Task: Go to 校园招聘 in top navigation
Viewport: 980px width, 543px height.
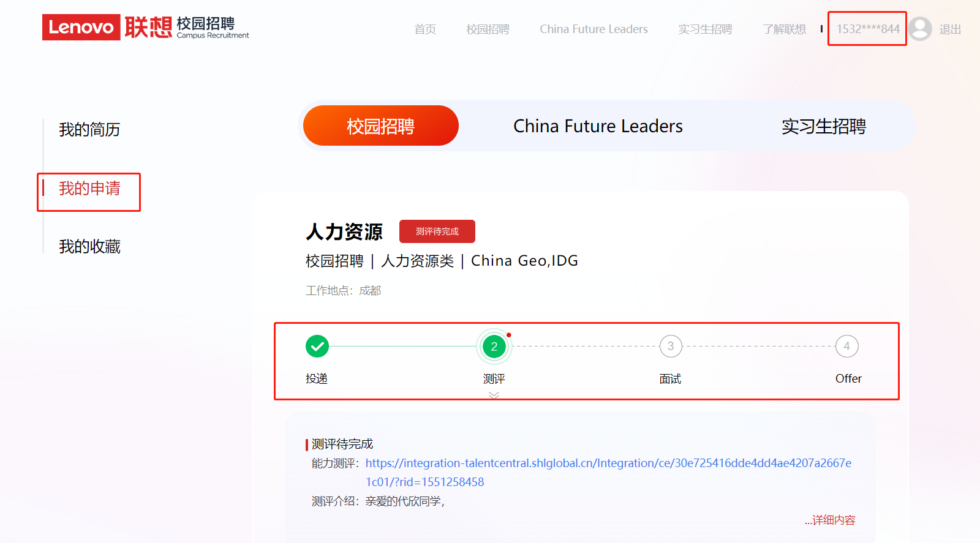Action: 488,29
